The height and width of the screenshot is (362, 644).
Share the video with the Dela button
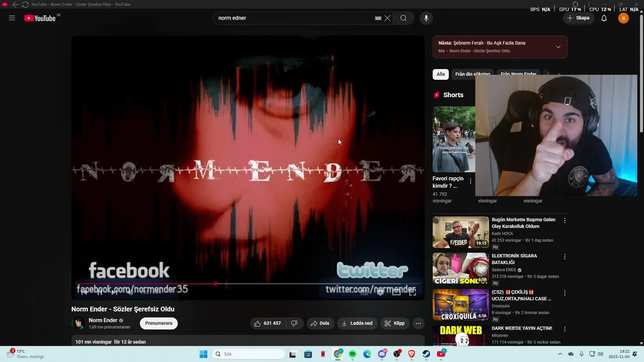click(319, 323)
